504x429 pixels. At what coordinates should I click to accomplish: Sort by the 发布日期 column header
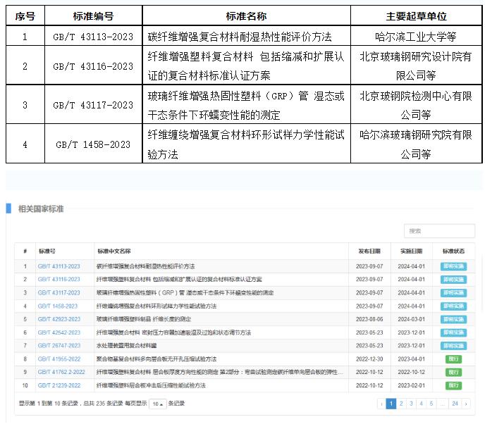[x=369, y=251]
